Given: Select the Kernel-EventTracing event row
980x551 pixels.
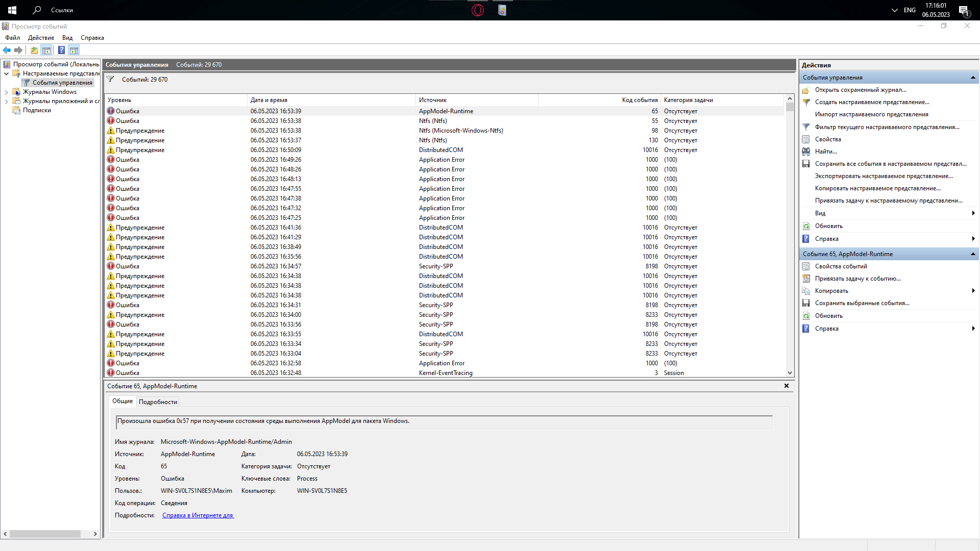Looking at the screenshot, I should (x=444, y=373).
